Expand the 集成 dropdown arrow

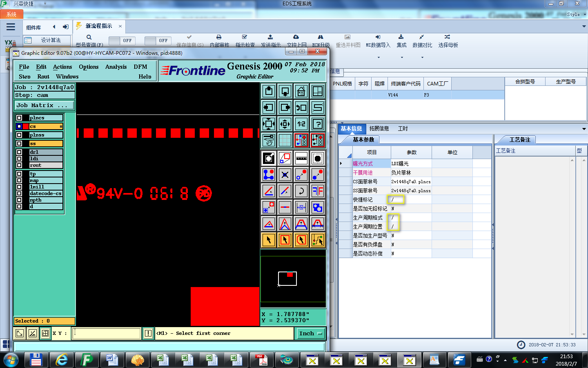point(402,57)
